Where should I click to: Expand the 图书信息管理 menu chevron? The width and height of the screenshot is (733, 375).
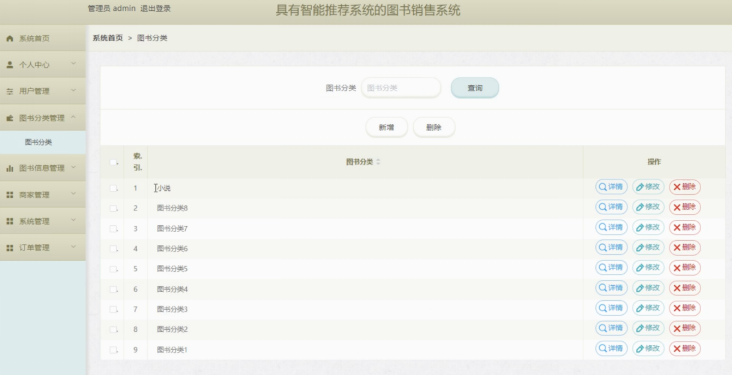click(73, 166)
